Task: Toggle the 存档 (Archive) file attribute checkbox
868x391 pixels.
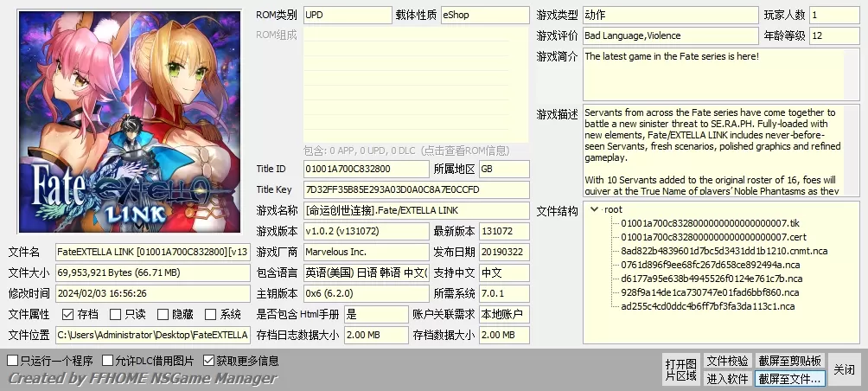Action: click(x=68, y=315)
